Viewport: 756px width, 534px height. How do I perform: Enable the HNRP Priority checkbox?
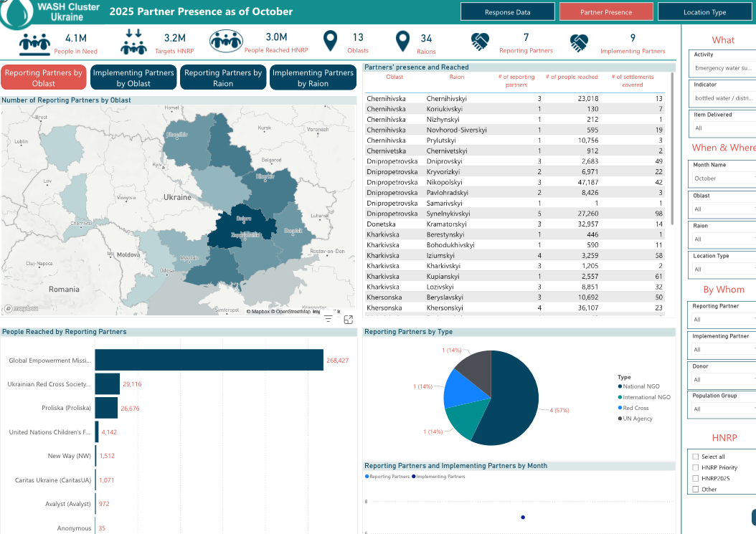click(695, 467)
